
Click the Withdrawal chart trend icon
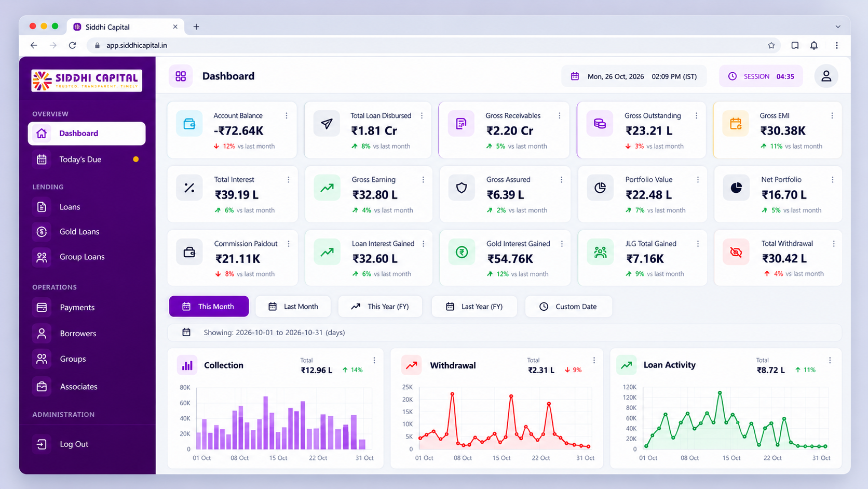(411, 365)
